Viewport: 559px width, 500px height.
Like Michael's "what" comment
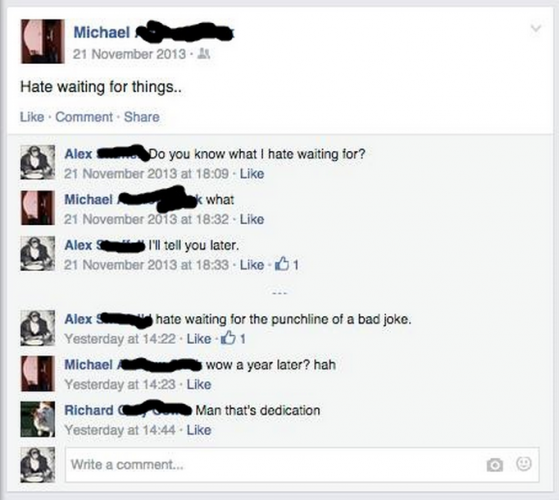[x=252, y=219]
